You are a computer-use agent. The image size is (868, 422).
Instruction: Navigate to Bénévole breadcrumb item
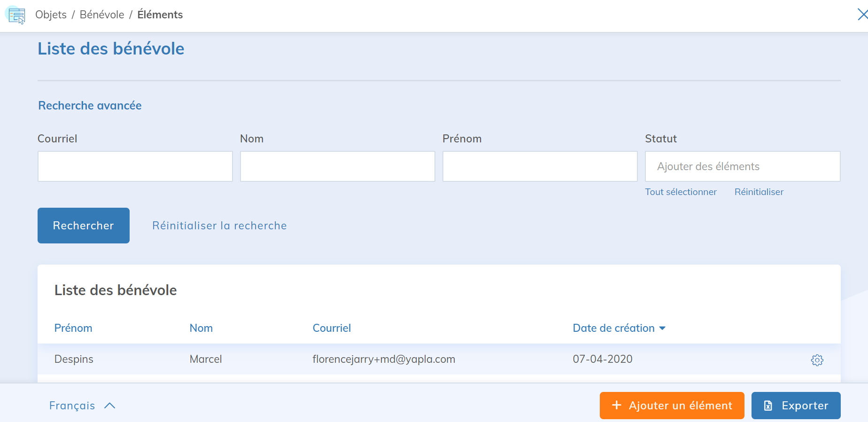102,15
